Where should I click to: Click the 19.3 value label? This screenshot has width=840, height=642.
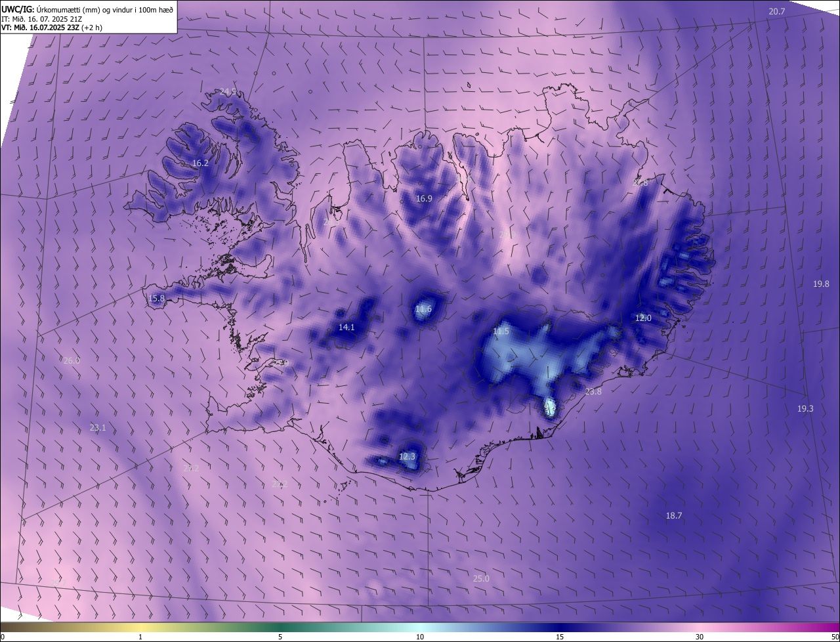coord(805,409)
